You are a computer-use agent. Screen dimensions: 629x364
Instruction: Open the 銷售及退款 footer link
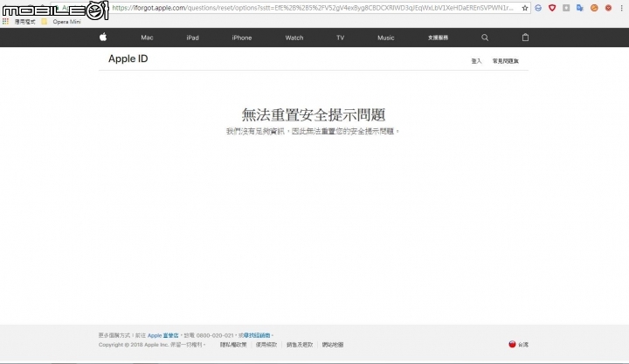click(x=300, y=344)
